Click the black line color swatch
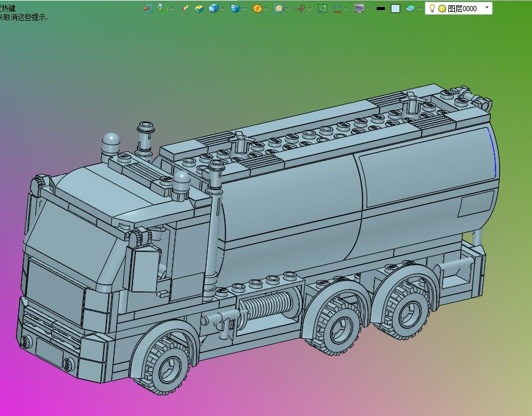532x416 pixels. click(381, 9)
